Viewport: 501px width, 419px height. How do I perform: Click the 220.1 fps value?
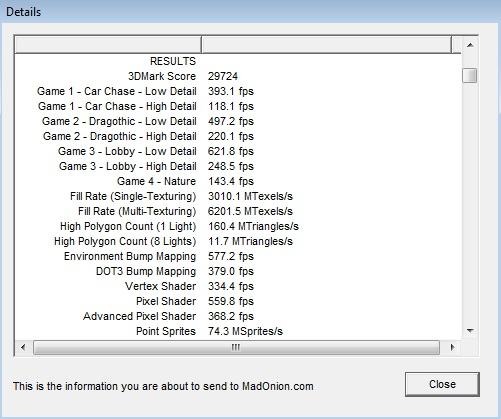231,136
